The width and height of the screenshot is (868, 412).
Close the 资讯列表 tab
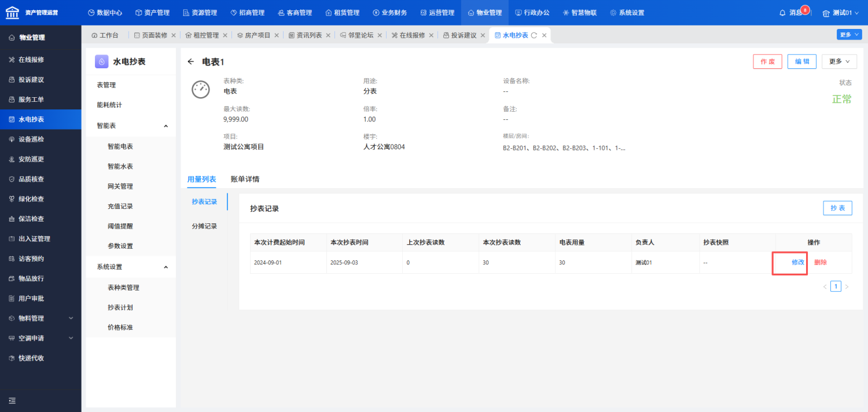coord(328,35)
